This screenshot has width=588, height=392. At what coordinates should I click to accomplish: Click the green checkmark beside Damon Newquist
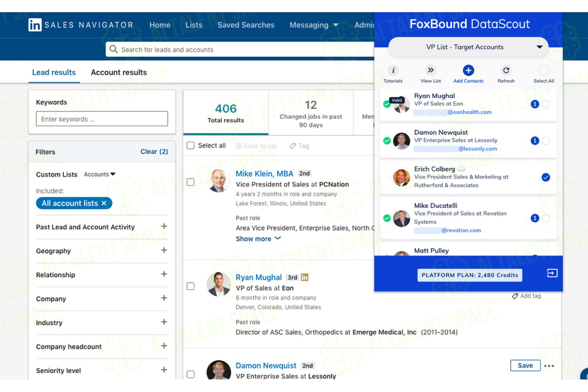coord(387,141)
